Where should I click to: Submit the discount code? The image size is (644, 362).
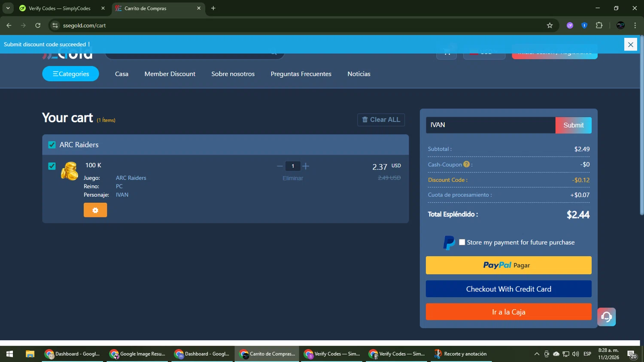pyautogui.click(x=573, y=125)
